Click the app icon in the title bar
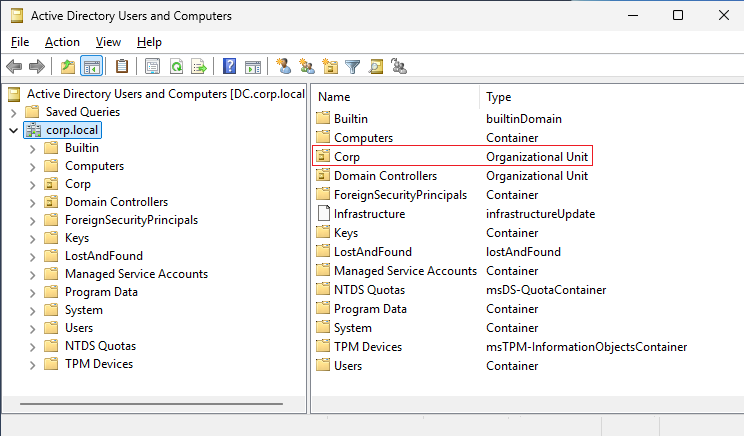This screenshot has height=436, width=744. [17, 16]
